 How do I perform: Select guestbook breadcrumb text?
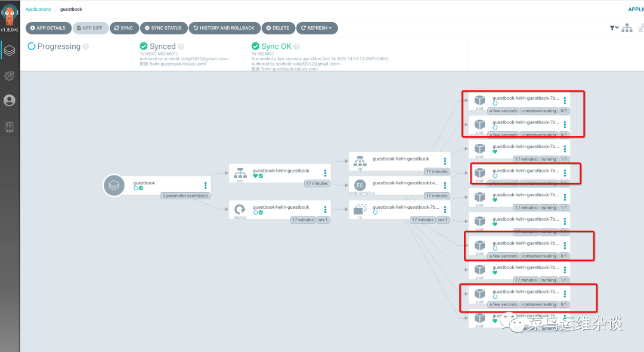point(71,9)
